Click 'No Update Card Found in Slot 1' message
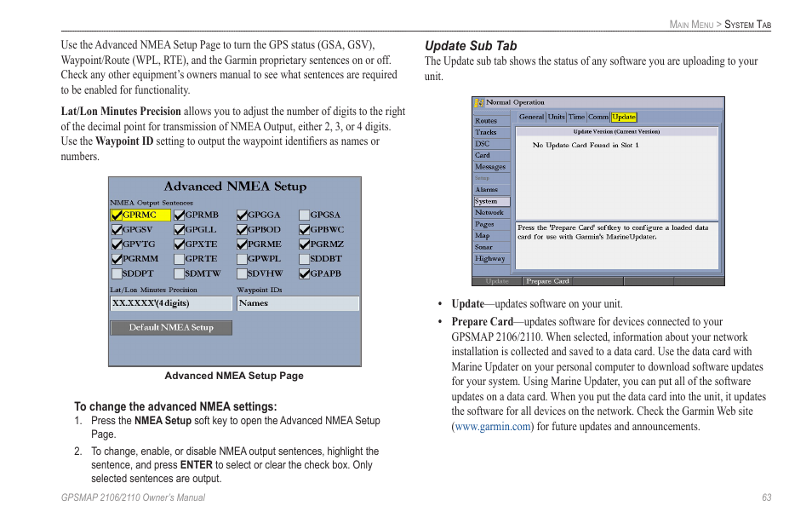 586,145
